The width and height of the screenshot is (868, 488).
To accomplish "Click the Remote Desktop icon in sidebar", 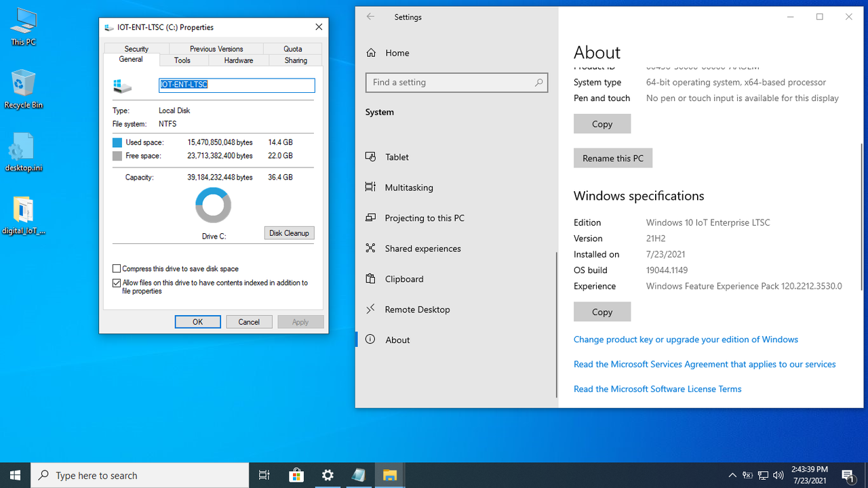I will pyautogui.click(x=370, y=309).
